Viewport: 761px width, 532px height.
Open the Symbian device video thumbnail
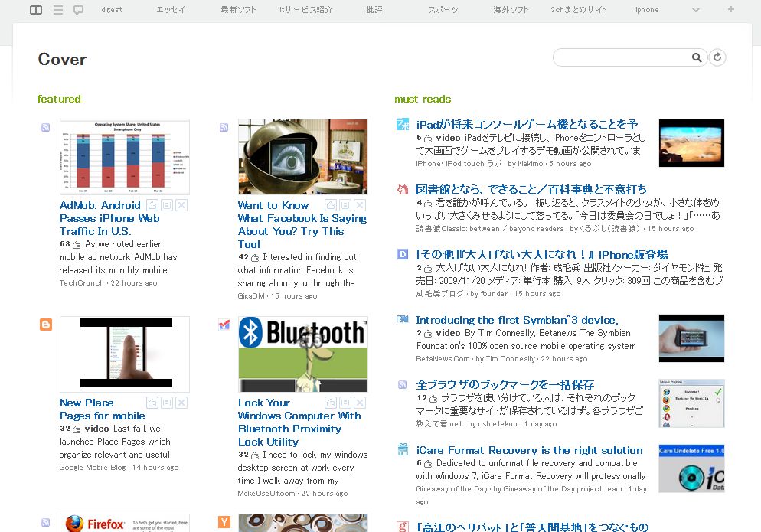point(691,338)
